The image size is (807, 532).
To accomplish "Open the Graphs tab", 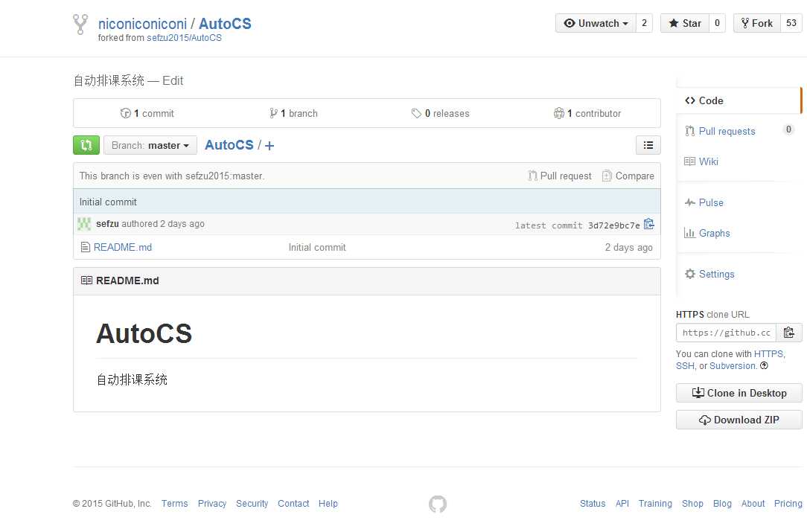I will tap(707, 233).
